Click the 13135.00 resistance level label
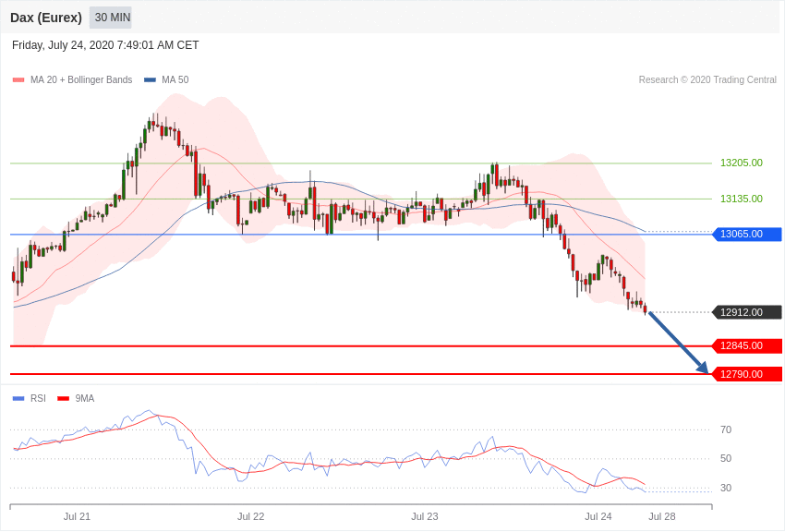The height and width of the screenshot is (532, 785). point(742,199)
